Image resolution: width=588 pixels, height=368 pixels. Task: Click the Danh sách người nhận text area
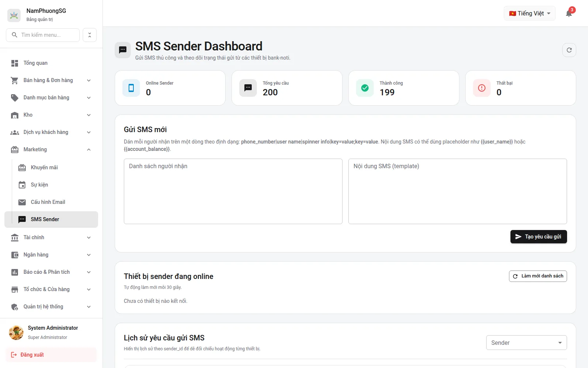click(x=233, y=191)
